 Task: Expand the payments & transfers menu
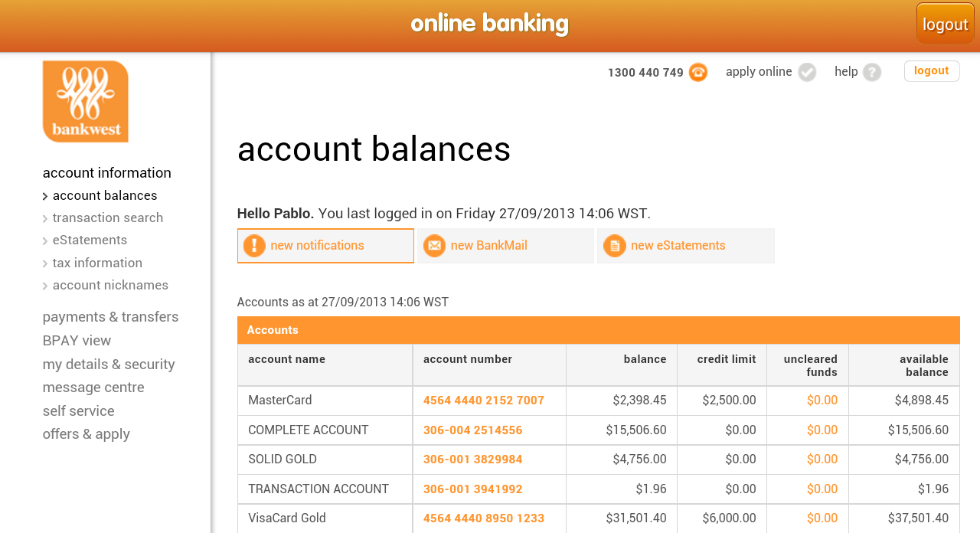click(110, 317)
